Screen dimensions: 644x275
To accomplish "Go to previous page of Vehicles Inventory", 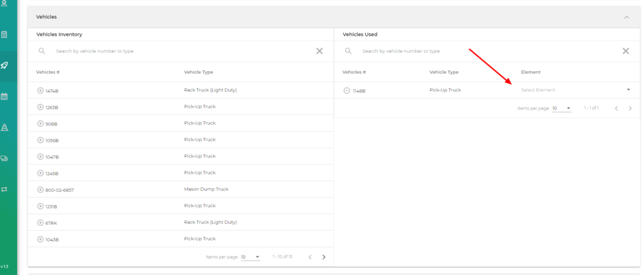I will [309, 257].
